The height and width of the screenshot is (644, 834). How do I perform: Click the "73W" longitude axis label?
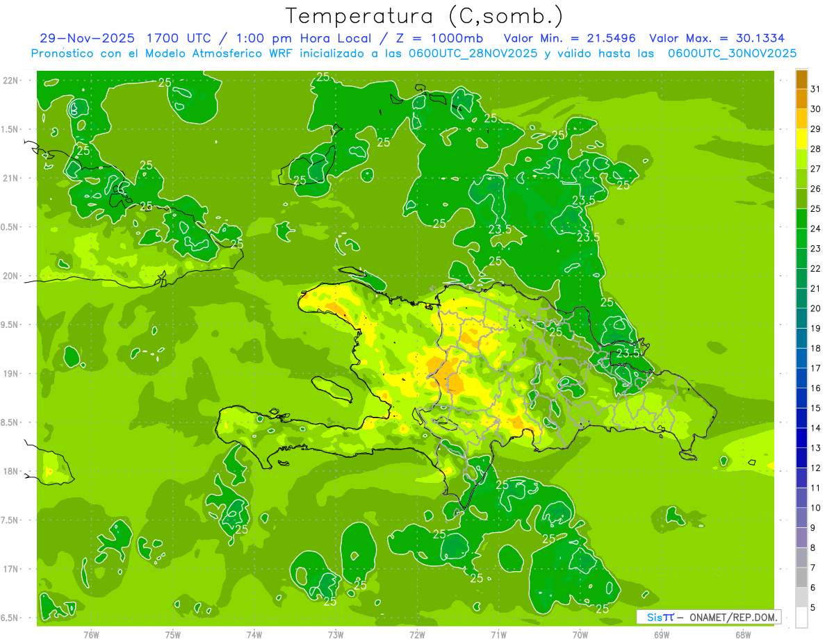tap(336, 635)
